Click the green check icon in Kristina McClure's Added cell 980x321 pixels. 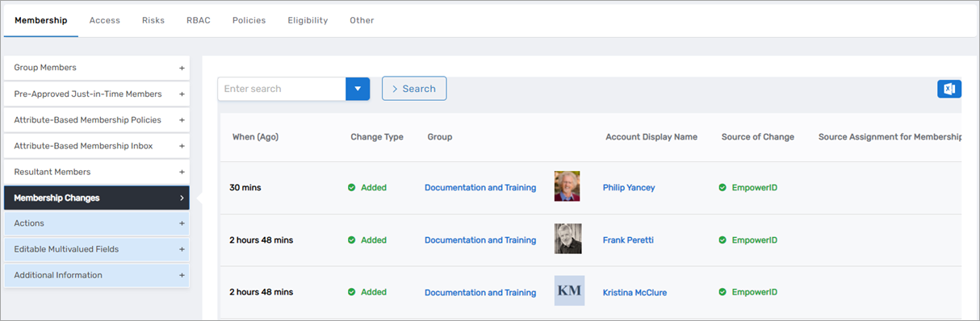tap(352, 293)
